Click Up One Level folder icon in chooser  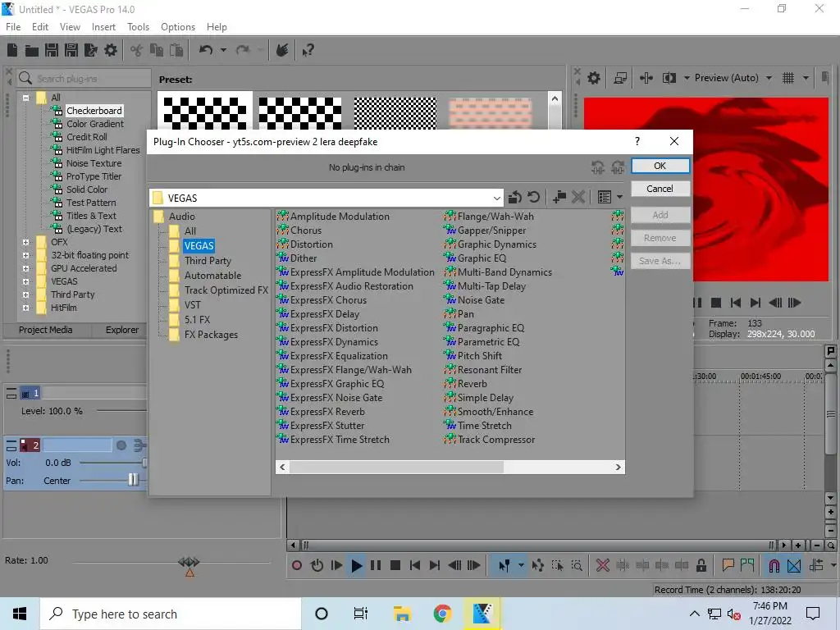point(515,197)
